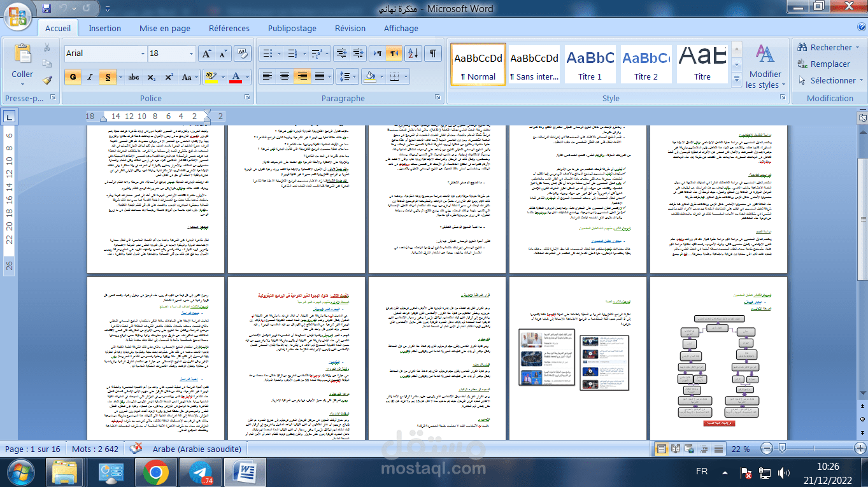
Task: Sort text with the A-Z icon
Action: click(413, 53)
